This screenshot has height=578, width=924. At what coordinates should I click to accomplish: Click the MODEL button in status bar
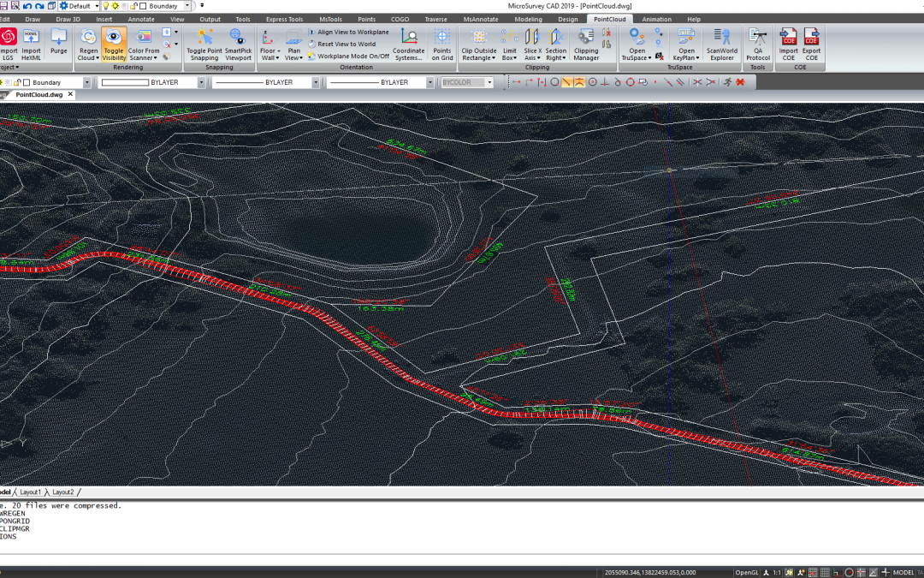click(x=903, y=572)
